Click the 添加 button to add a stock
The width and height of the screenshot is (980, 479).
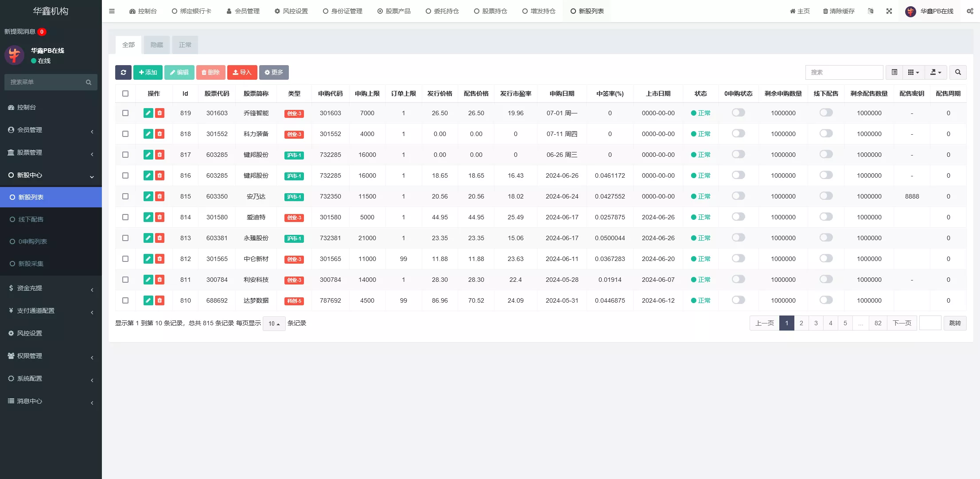(x=148, y=72)
